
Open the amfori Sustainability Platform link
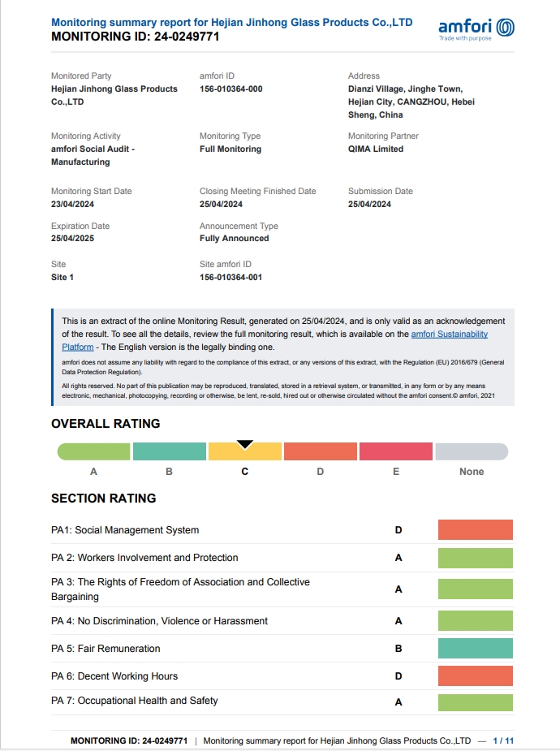click(x=450, y=334)
